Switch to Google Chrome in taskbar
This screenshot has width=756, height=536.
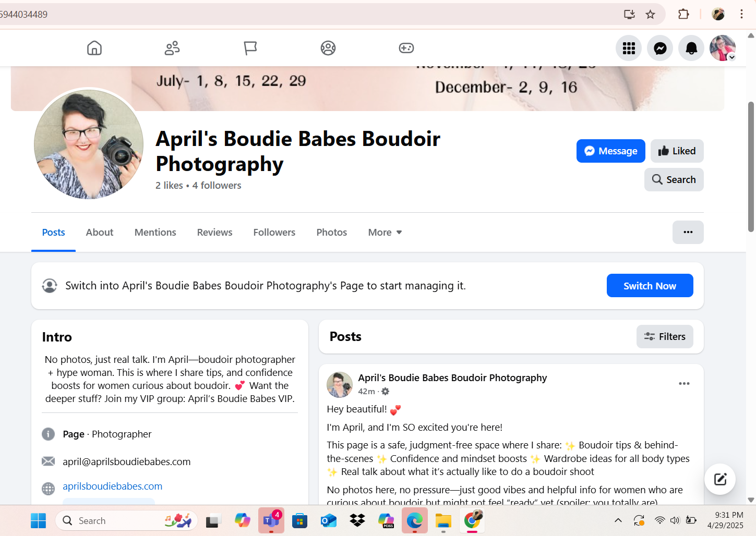pyautogui.click(x=472, y=520)
